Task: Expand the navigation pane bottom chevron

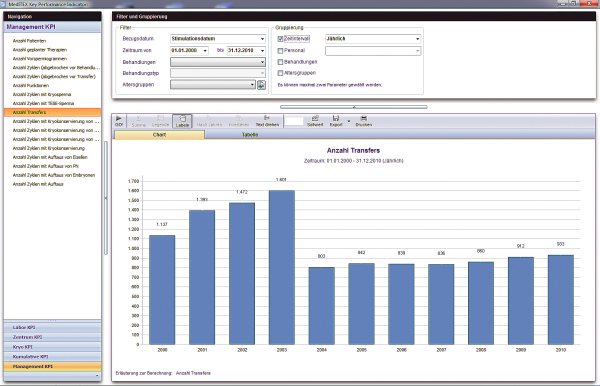Action: click(97, 376)
